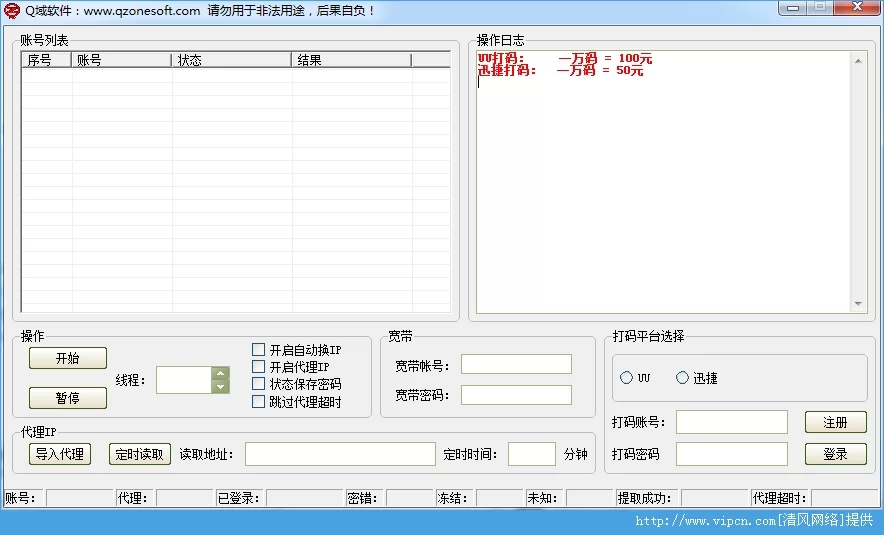Increase thread count with up arrow
This screenshot has height=535, width=884.
click(220, 373)
